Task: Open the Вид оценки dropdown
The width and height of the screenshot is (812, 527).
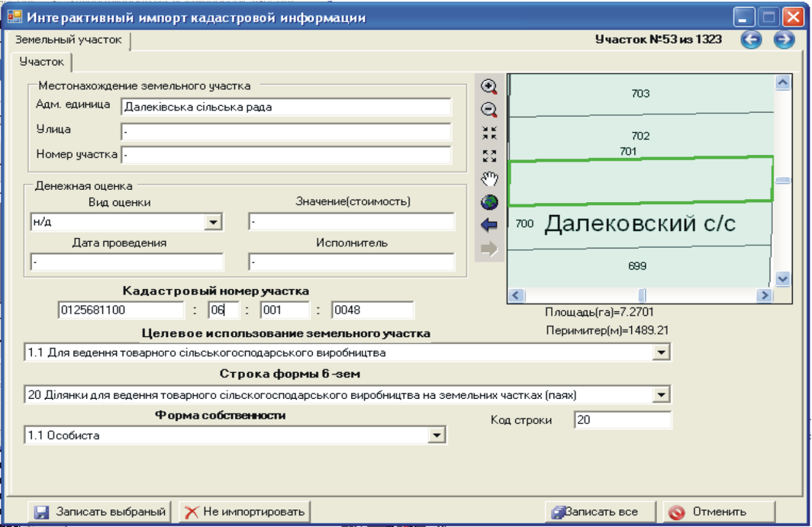Action: pos(213,222)
